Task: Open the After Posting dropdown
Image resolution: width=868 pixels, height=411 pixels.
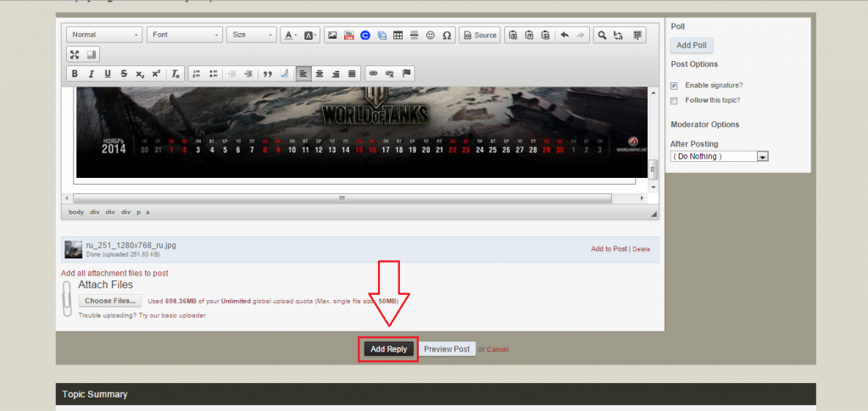Action: [719, 157]
